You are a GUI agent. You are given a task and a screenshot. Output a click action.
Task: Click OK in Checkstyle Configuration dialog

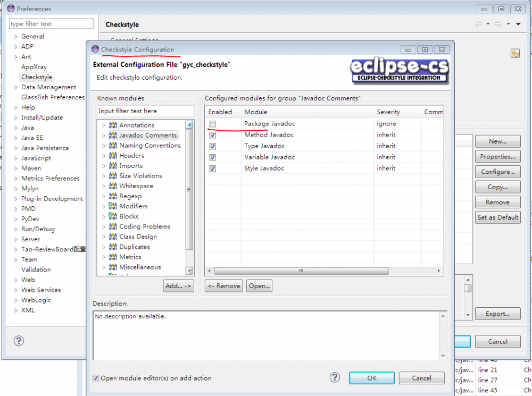(x=372, y=378)
